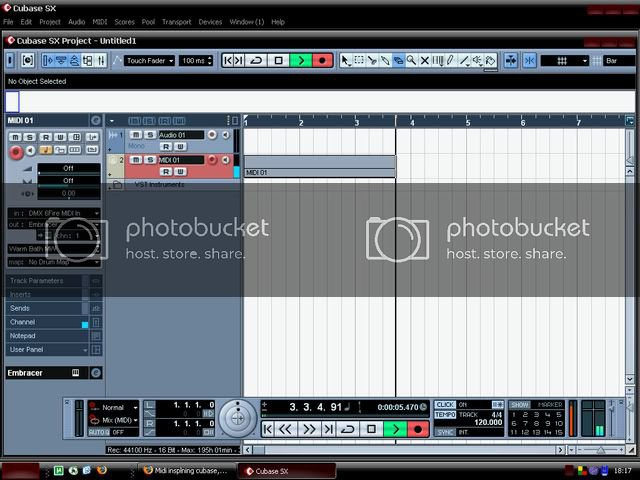Adjust the horizontal zoom slider

(x=600, y=450)
